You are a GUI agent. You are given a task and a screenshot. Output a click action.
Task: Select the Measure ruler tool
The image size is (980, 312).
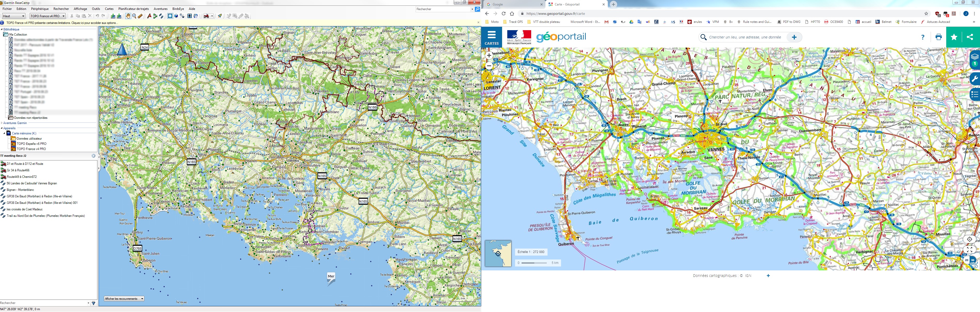tap(140, 16)
